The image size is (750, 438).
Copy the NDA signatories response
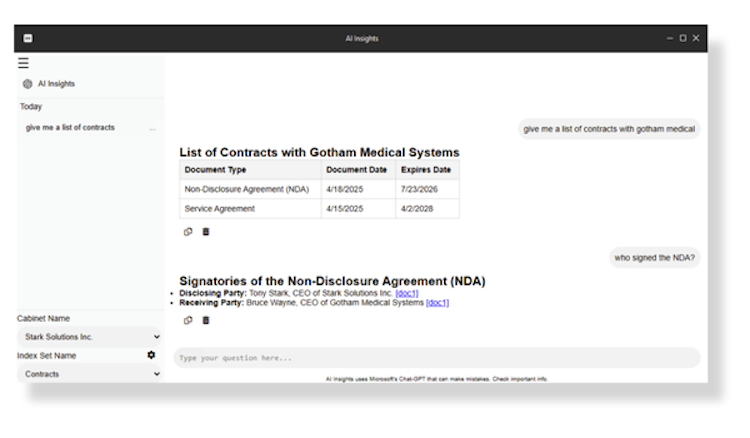[188, 320]
